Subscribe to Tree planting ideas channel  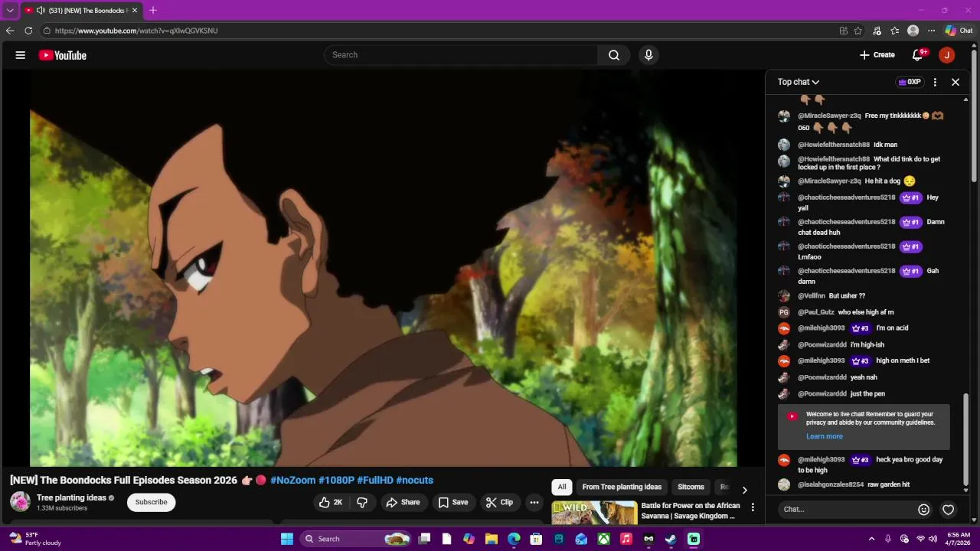click(152, 502)
